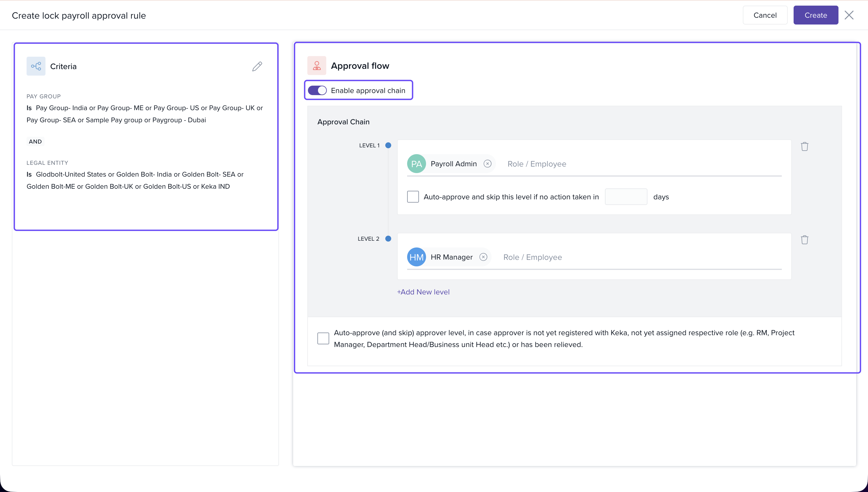Remove HR Manager with the x icon

click(483, 257)
